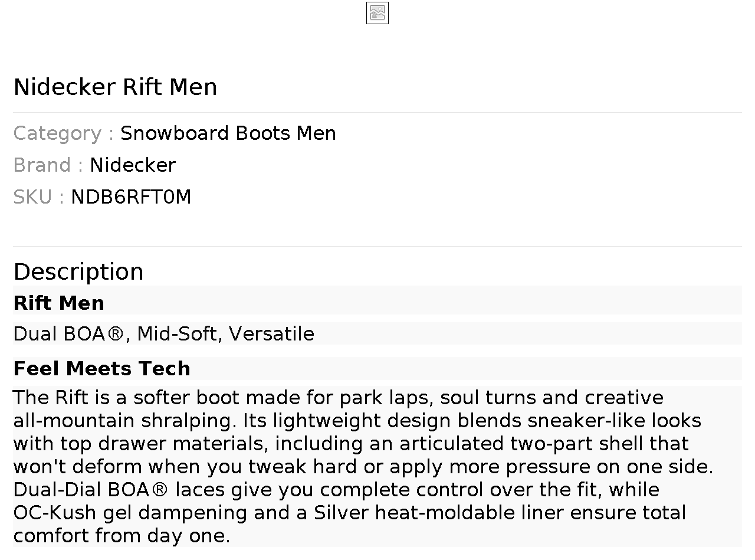This screenshot has width=755, height=560.
Task: Click the Dual BOA®, Mid-Soft, Versatile line
Action: (164, 334)
